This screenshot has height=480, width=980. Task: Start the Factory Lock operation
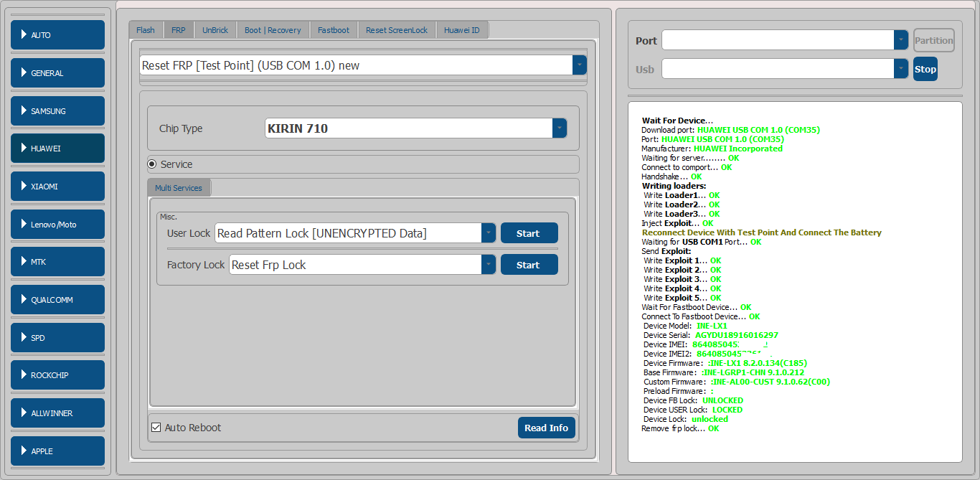[x=529, y=265]
